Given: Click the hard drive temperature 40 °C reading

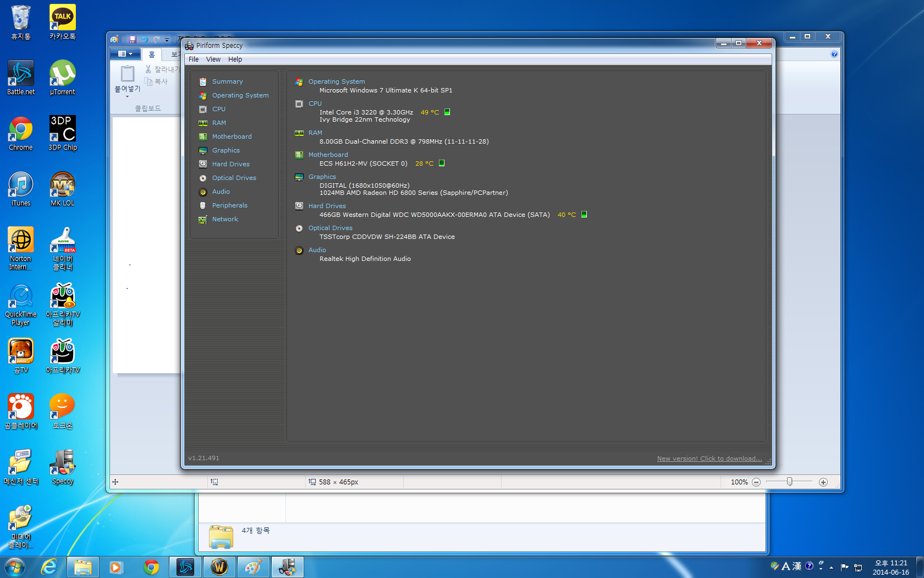Looking at the screenshot, I should tap(567, 215).
